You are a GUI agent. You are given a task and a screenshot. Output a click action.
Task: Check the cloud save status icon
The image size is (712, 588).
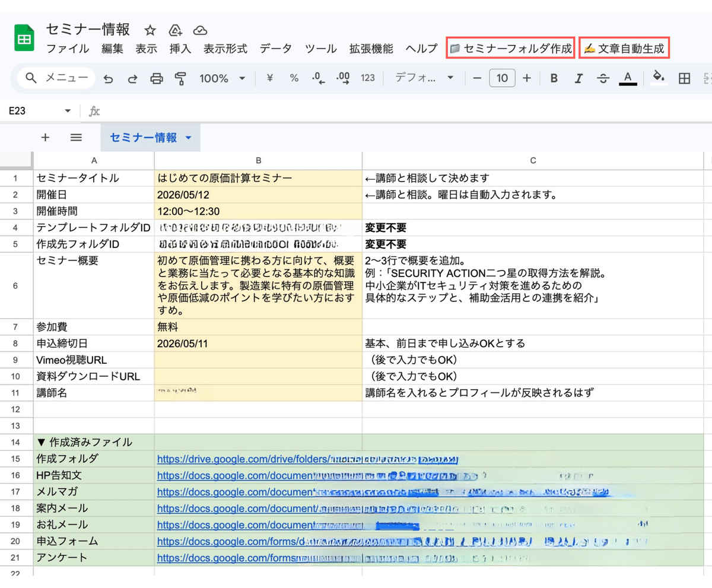click(x=200, y=30)
